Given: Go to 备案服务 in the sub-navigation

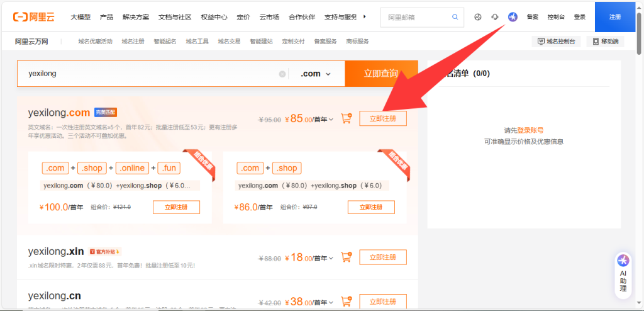Looking at the screenshot, I should [325, 42].
